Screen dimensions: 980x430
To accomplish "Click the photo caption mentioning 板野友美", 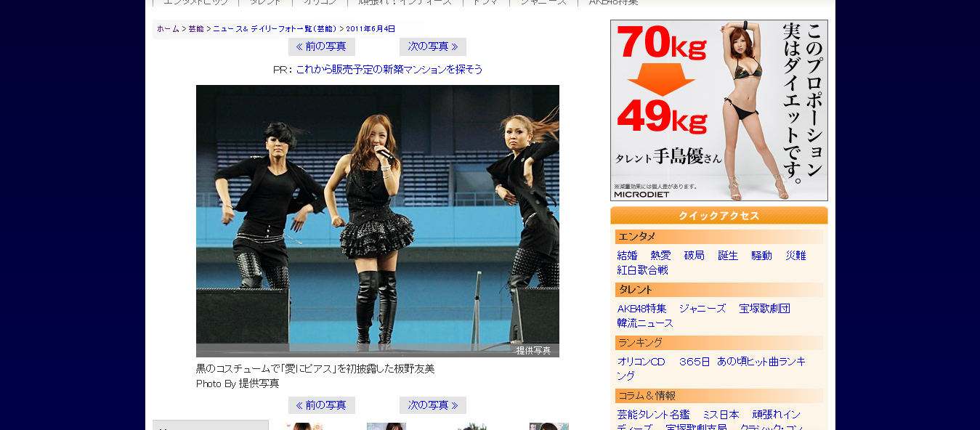I will (x=315, y=369).
